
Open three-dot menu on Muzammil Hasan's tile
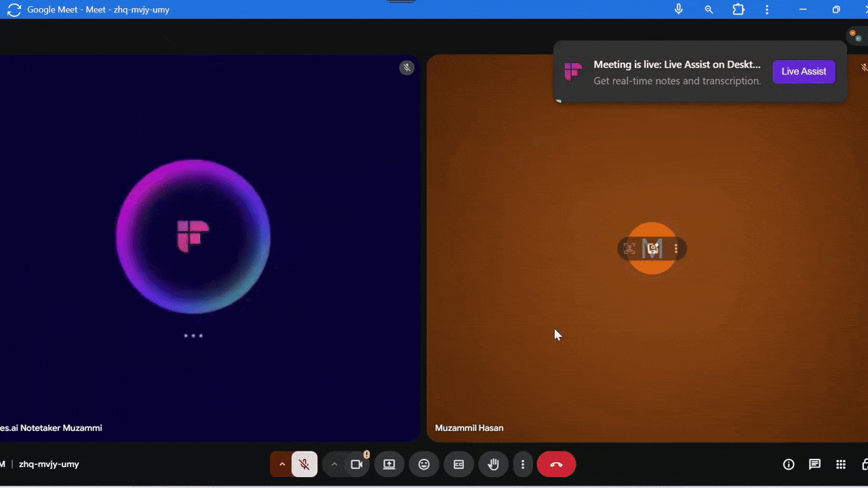pyautogui.click(x=676, y=249)
